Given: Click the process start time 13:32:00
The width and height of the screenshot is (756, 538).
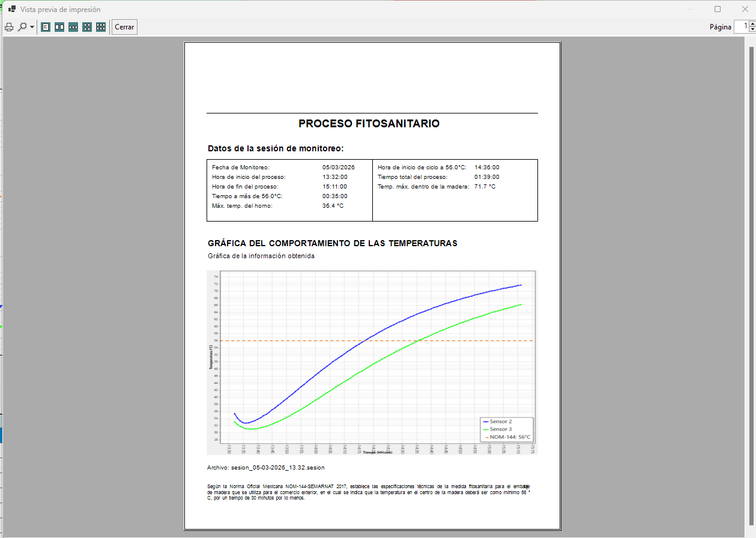Looking at the screenshot, I should pos(334,177).
